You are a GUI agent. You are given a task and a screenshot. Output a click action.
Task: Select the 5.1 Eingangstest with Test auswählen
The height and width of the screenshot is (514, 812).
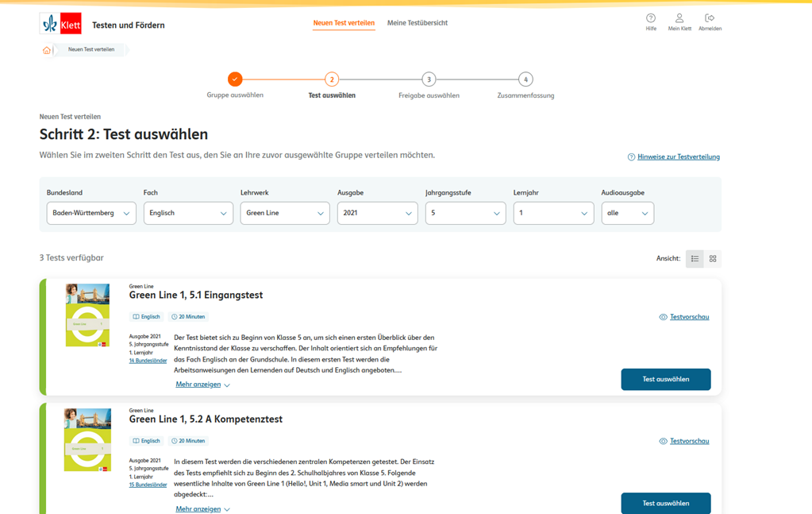[x=665, y=379]
